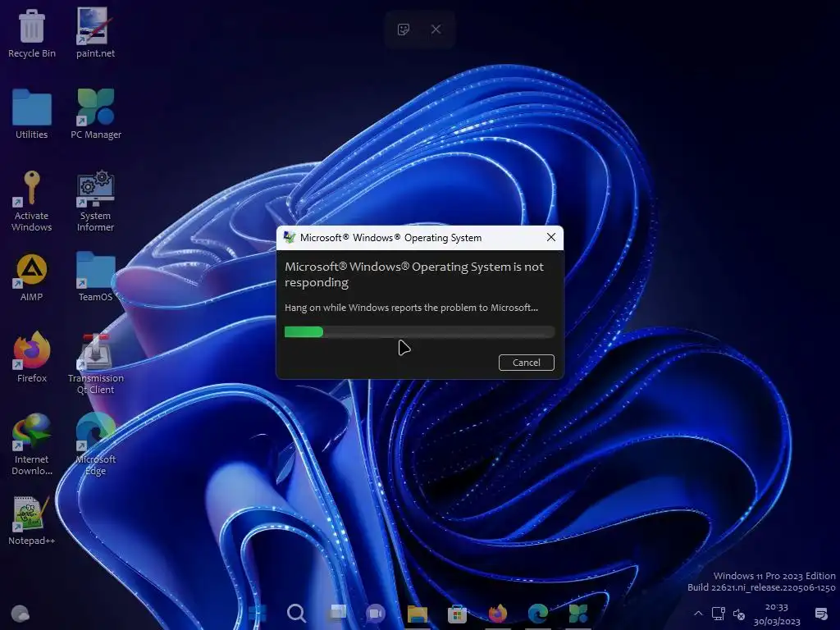The height and width of the screenshot is (630, 840).
Task: Open Microsoft Store from the taskbar
Action: (457, 614)
